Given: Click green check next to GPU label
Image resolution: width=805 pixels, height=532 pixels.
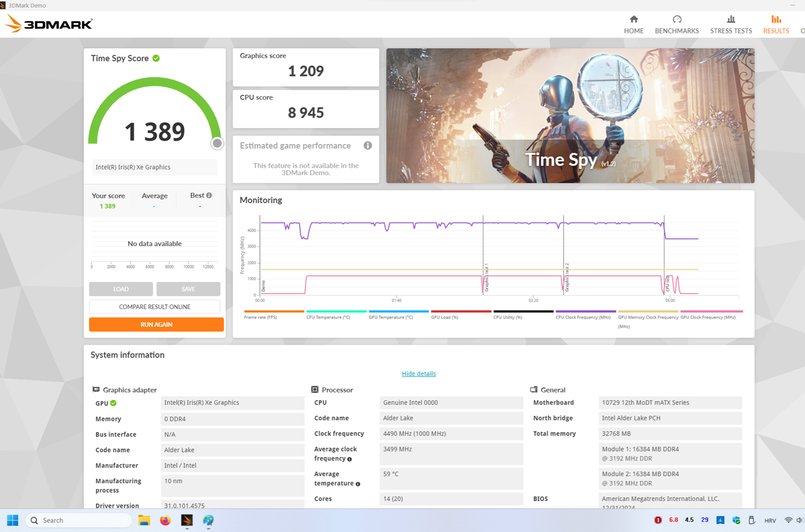Looking at the screenshot, I should pyautogui.click(x=114, y=403).
